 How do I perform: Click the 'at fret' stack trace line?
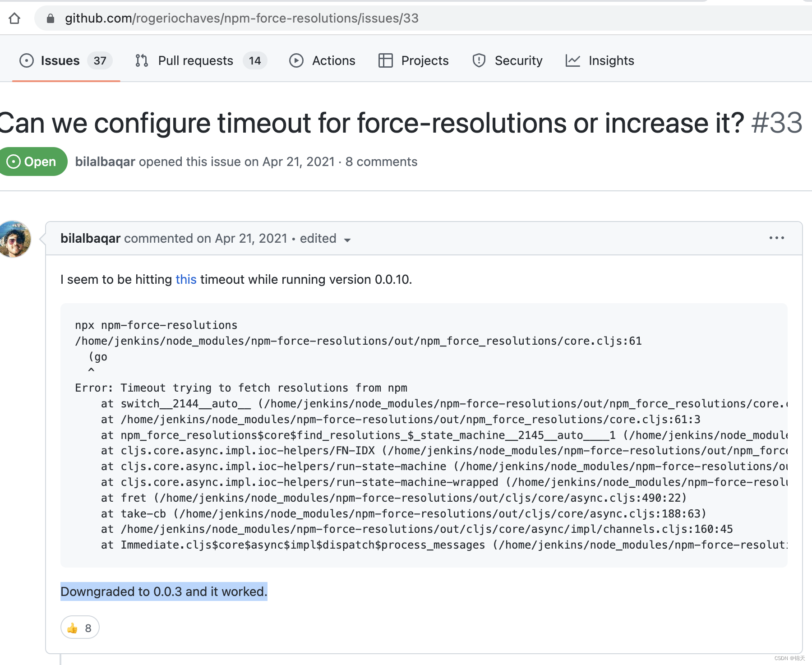pos(393,498)
